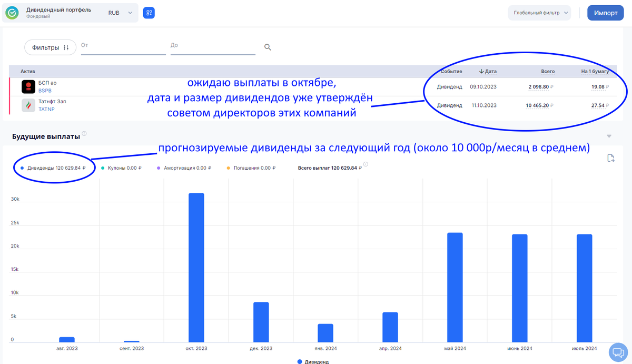Click the green portfolio service logo
This screenshot has height=364, width=632.
pyautogui.click(x=12, y=13)
